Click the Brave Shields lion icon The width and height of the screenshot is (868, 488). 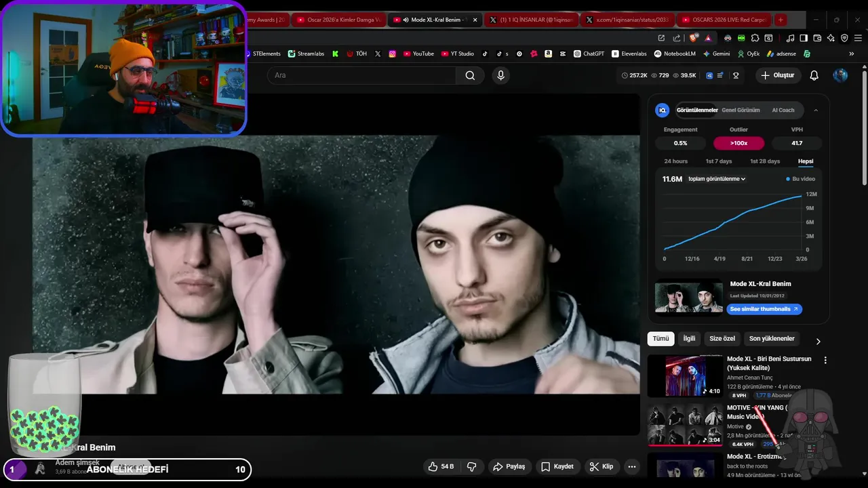694,38
